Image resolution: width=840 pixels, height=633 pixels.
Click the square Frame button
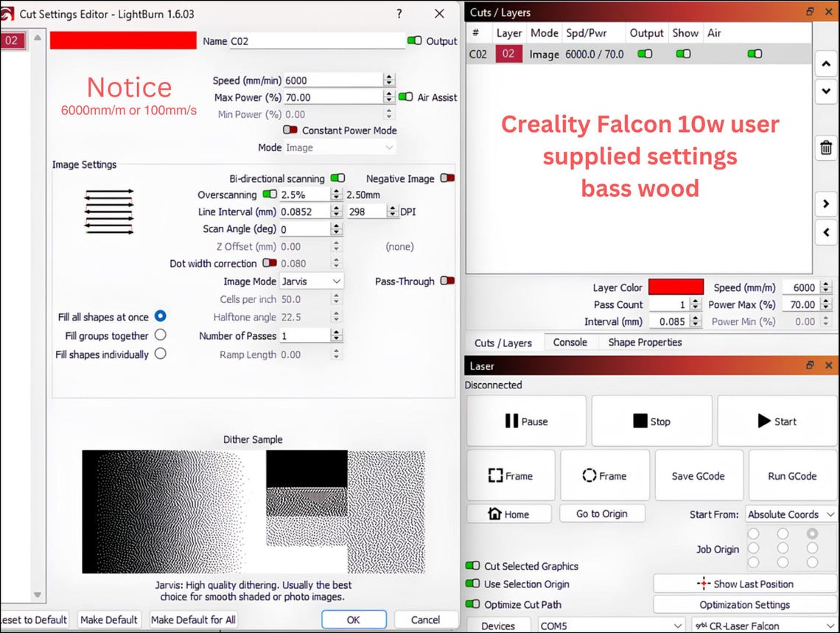pyautogui.click(x=511, y=475)
